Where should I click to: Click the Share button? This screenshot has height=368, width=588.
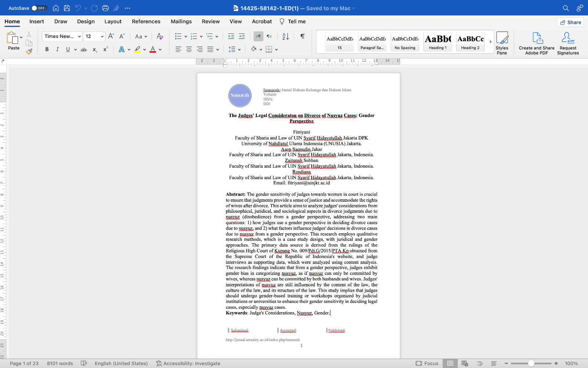[x=570, y=22]
